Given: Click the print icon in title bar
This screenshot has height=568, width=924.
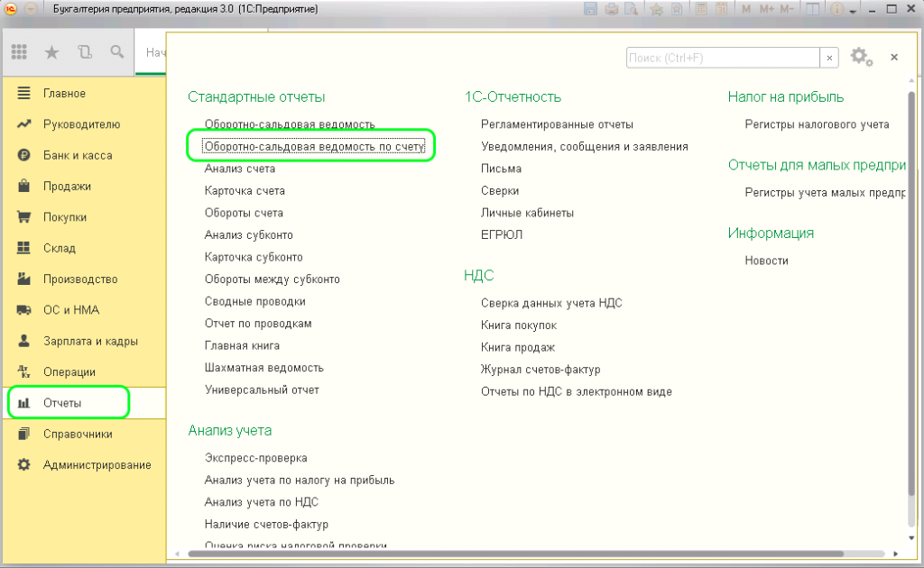Looking at the screenshot, I should (612, 9).
